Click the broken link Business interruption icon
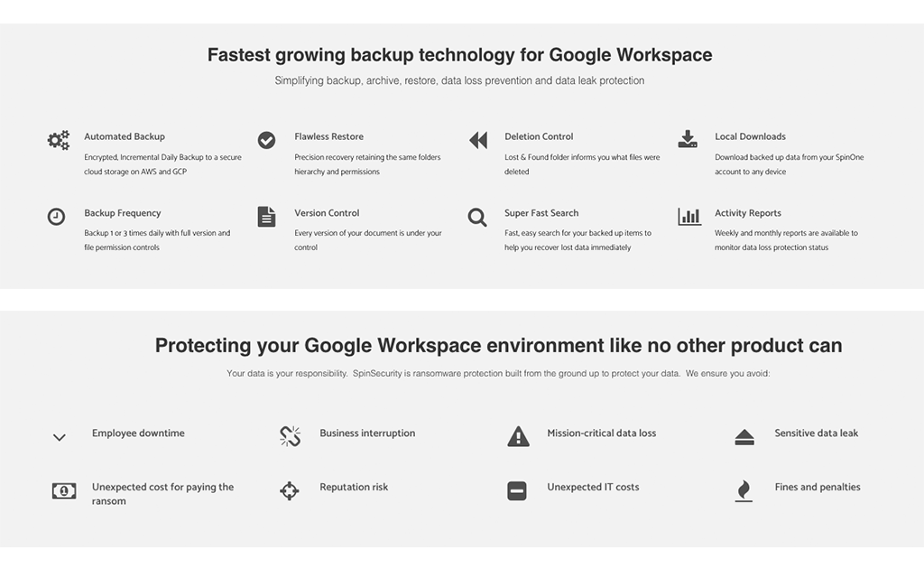This screenshot has height=578, width=924. click(x=290, y=436)
